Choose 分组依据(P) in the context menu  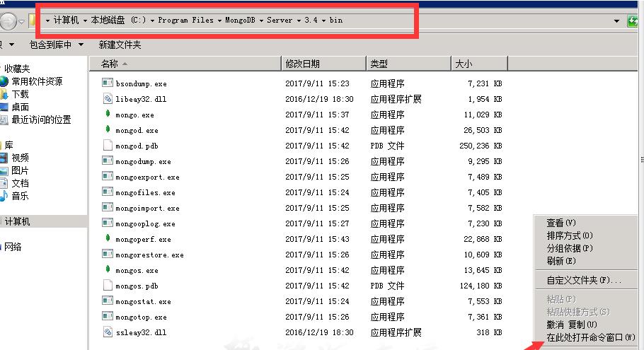click(x=570, y=248)
